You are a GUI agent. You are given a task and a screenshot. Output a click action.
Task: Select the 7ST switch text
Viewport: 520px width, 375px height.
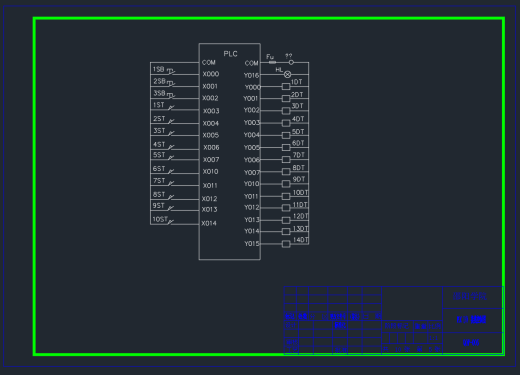(x=159, y=181)
